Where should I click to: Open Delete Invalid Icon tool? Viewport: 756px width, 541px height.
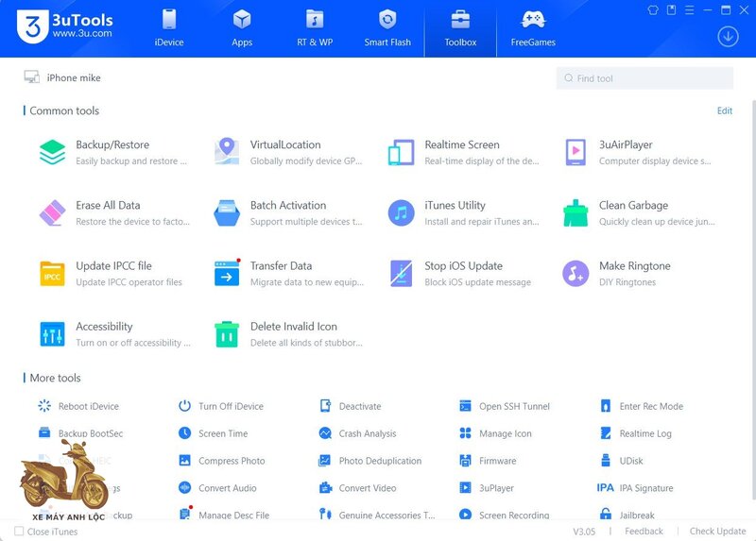pyautogui.click(x=288, y=334)
